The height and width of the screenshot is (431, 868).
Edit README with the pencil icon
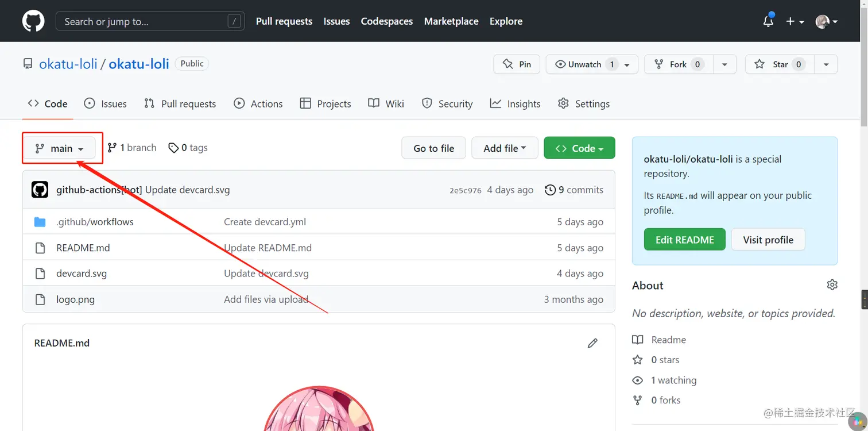click(592, 343)
